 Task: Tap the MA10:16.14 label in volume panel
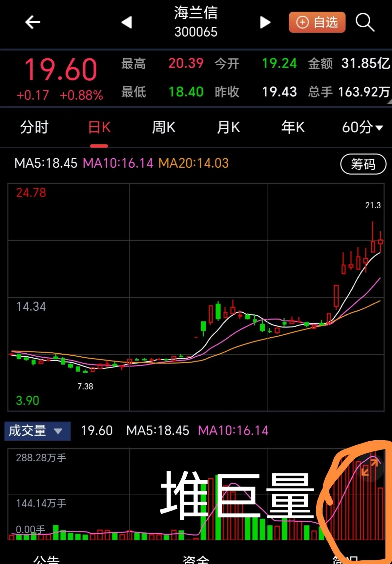[x=233, y=430]
